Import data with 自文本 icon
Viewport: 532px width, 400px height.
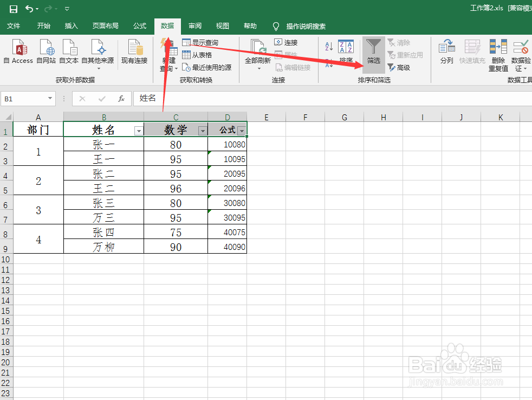tap(69, 51)
